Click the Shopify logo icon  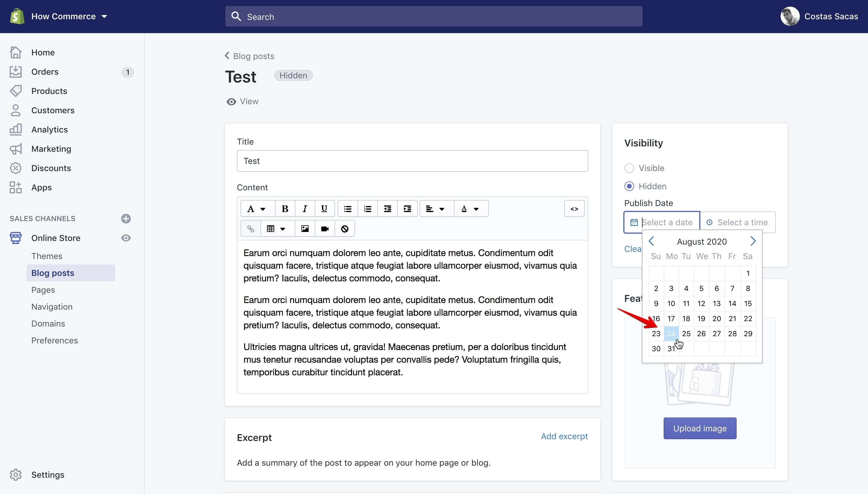point(17,16)
